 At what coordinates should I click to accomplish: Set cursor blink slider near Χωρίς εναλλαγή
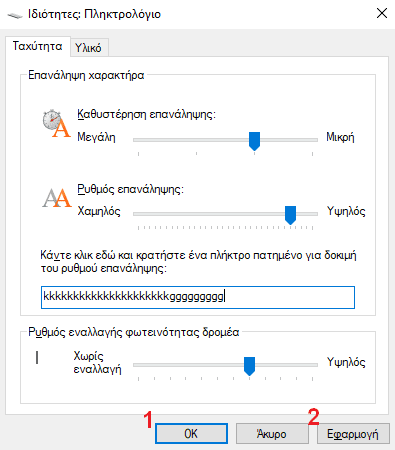point(139,365)
